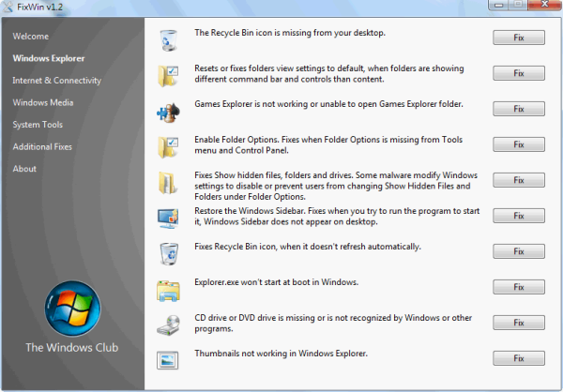Click 'Games Explorer is not working' description
Screen dimensions: 563x392
328,104
